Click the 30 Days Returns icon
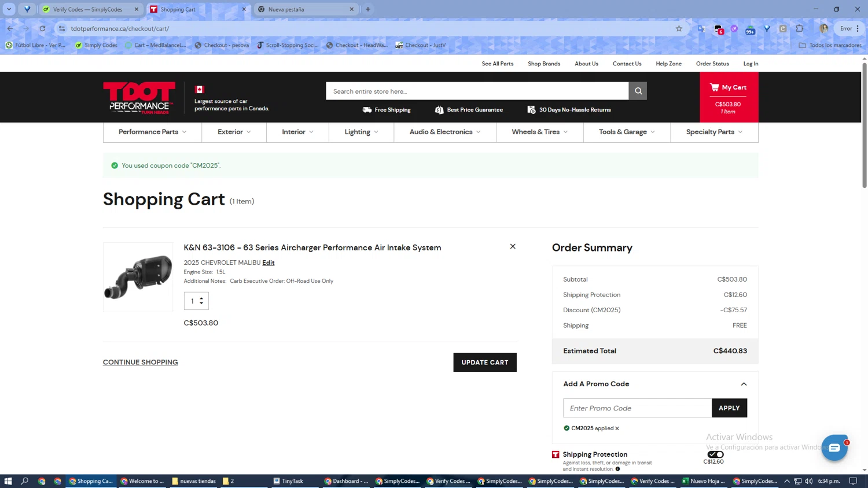868x488 pixels. click(531, 110)
